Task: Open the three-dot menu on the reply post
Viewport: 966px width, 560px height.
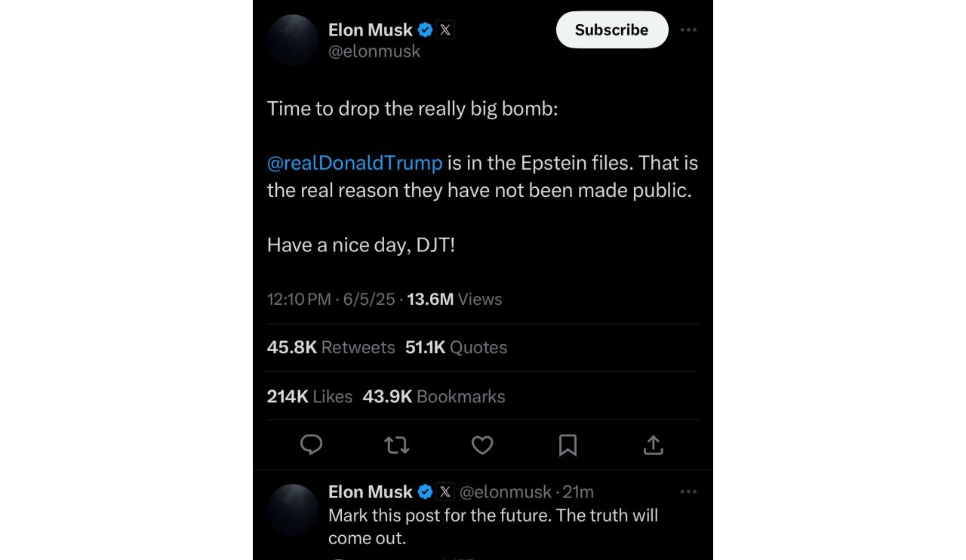Action: point(688,492)
